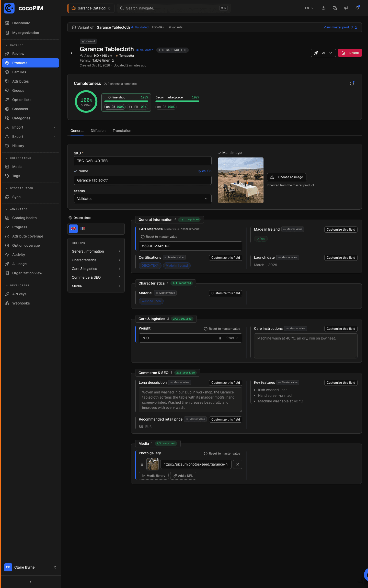The width and height of the screenshot is (368, 588).
Task: Click View master product link
Action: click(x=340, y=27)
